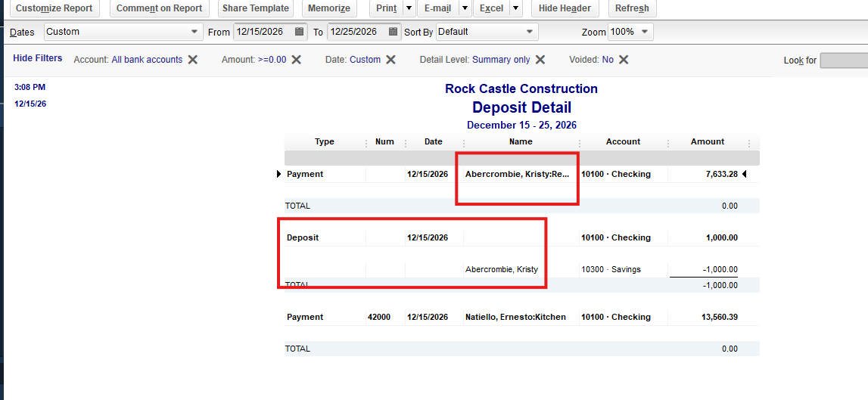The image size is (868, 400).
Task: Remove the Account filter
Action: 193,60
